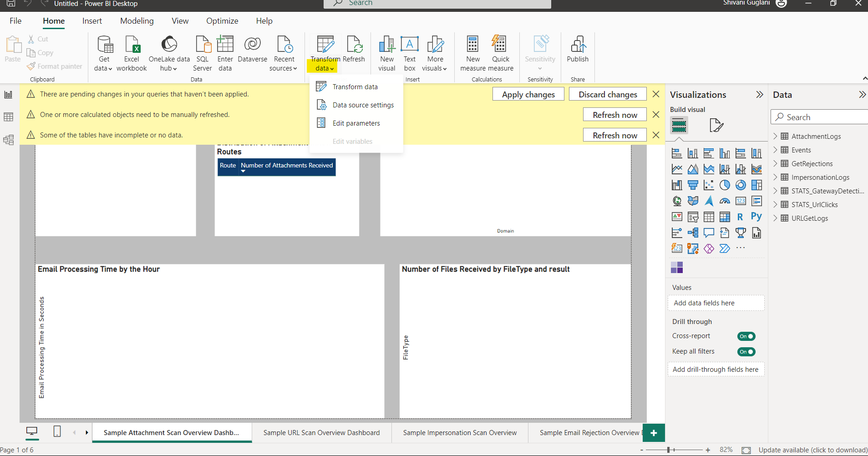Expand the URLGetLogs table fields
Image resolution: width=868 pixels, height=456 pixels.
[775, 218]
